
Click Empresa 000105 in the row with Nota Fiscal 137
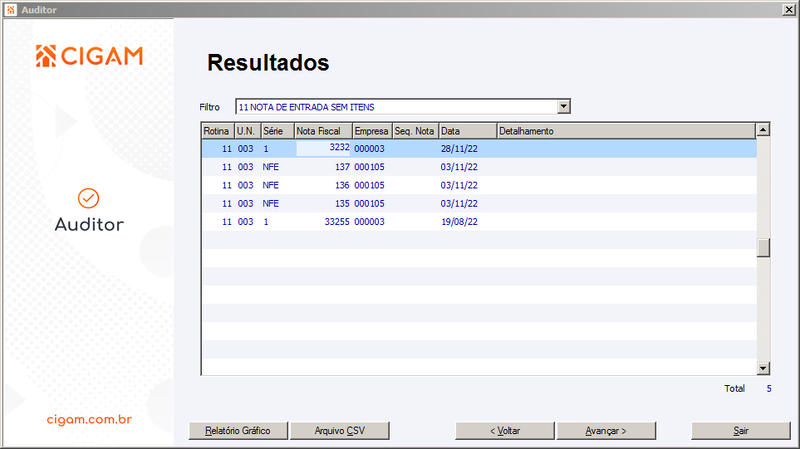pyautogui.click(x=369, y=167)
